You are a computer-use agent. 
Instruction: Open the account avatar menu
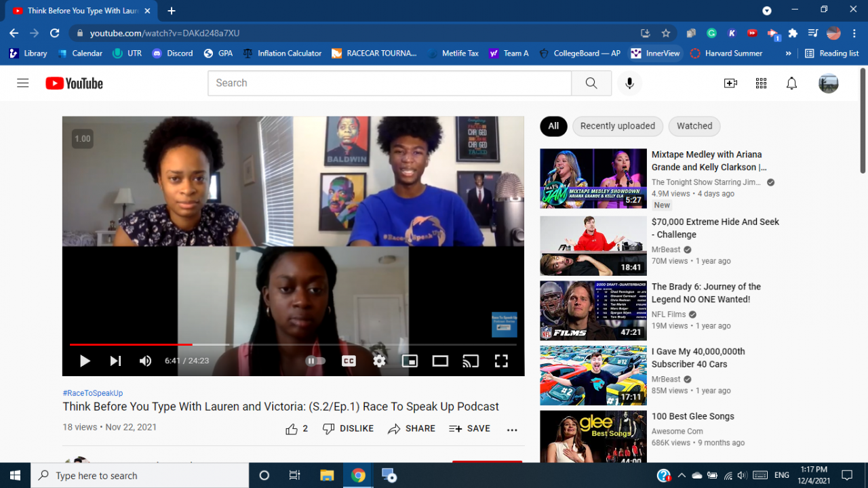coord(829,83)
